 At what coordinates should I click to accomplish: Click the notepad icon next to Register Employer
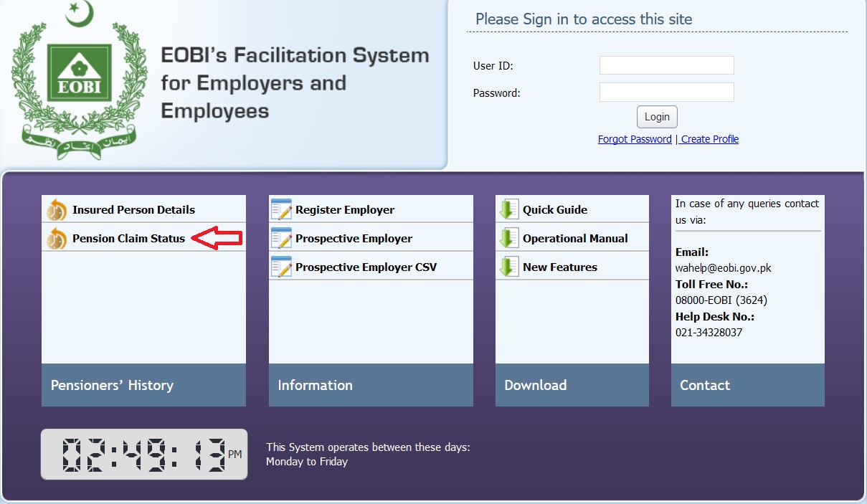coord(281,210)
